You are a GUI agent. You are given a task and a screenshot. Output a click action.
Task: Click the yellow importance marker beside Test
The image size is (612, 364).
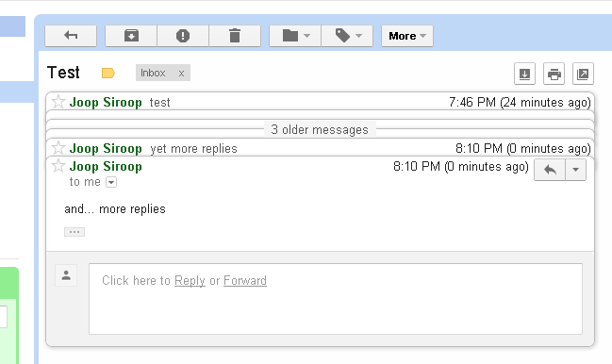tap(108, 73)
